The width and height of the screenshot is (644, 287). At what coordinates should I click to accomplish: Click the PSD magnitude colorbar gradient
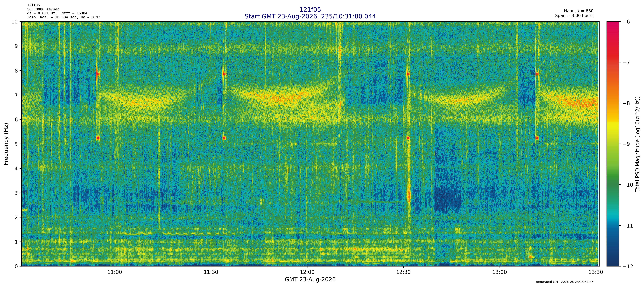[x=613, y=144]
